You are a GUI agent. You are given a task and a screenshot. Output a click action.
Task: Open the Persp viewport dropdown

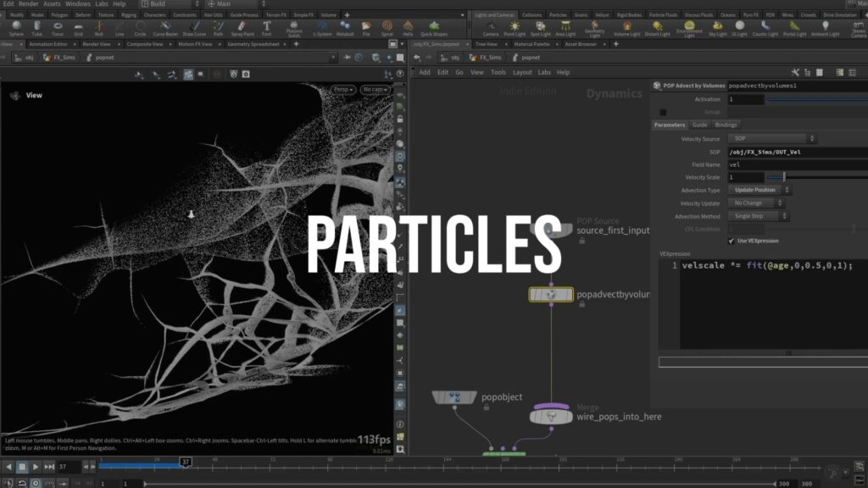[343, 90]
